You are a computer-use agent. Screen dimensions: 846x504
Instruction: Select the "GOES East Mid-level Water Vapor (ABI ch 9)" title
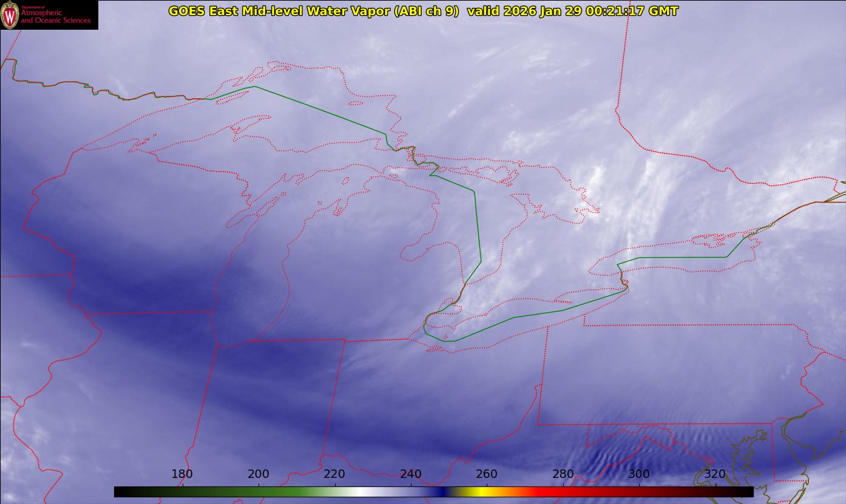[314, 11]
